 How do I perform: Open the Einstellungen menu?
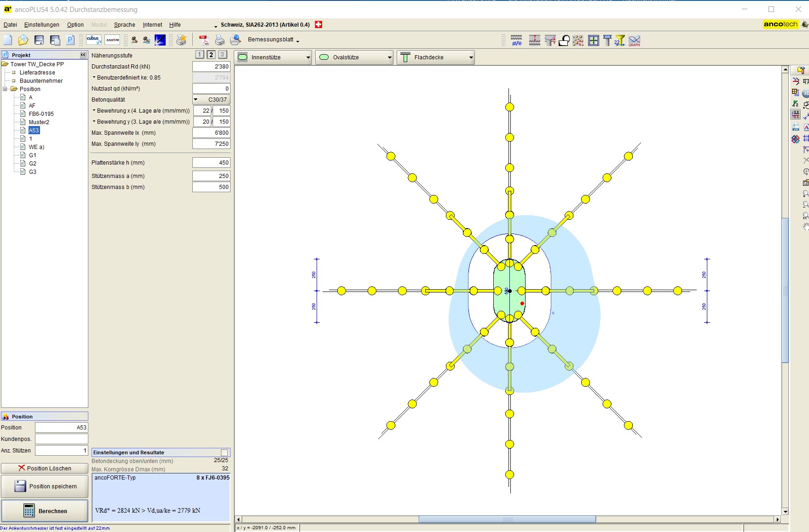41,25
